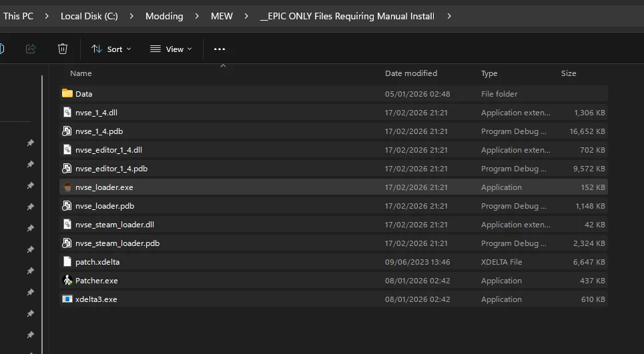Sort by the Date modified column header
This screenshot has height=354, width=644.
[410, 73]
